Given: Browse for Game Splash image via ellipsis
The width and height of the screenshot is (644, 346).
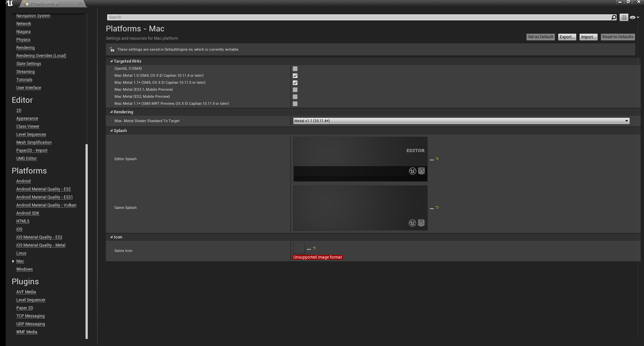Looking at the screenshot, I should click(432, 209).
